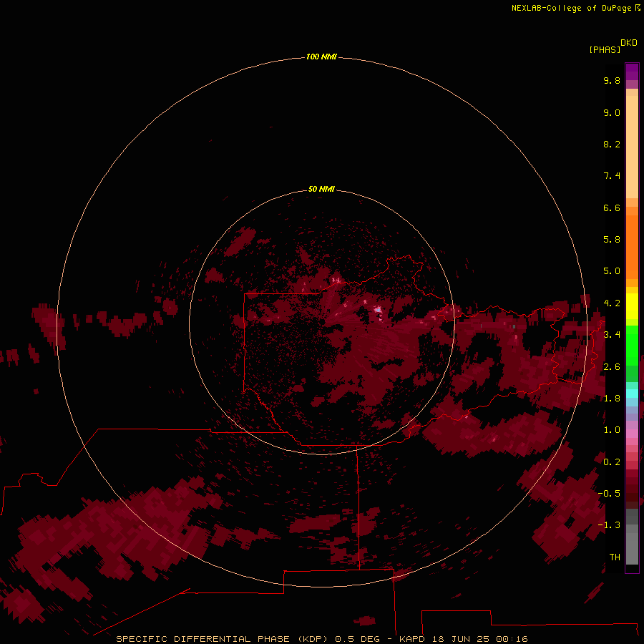Image resolution: width=644 pixels, height=644 pixels.
Task: Click the light-blue high KDP core near radar
Action: pos(378,310)
